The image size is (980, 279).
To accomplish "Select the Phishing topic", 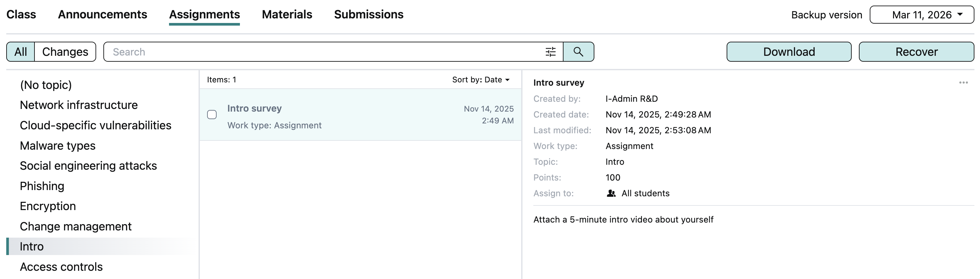I will tap(42, 186).
